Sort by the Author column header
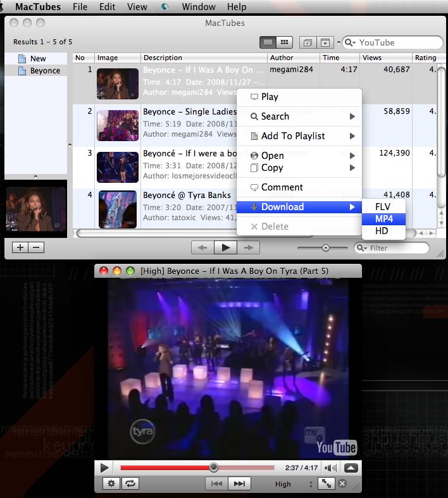 294,58
